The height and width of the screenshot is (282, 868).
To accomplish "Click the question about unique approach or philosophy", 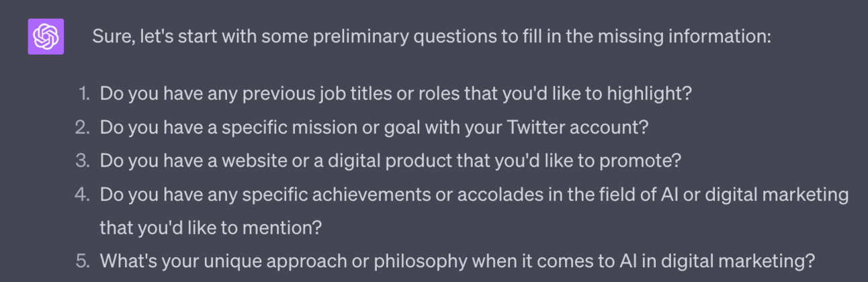I will (457, 261).
